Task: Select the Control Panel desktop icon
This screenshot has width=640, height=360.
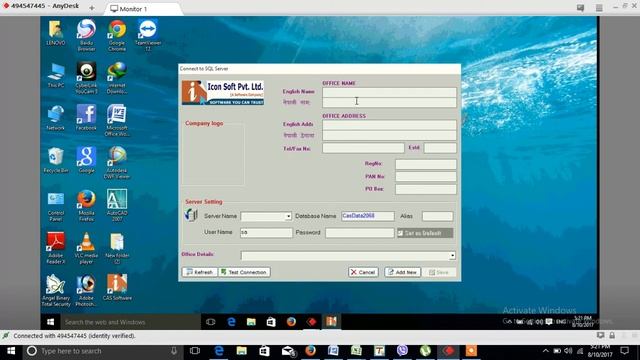Action: [x=56, y=207]
